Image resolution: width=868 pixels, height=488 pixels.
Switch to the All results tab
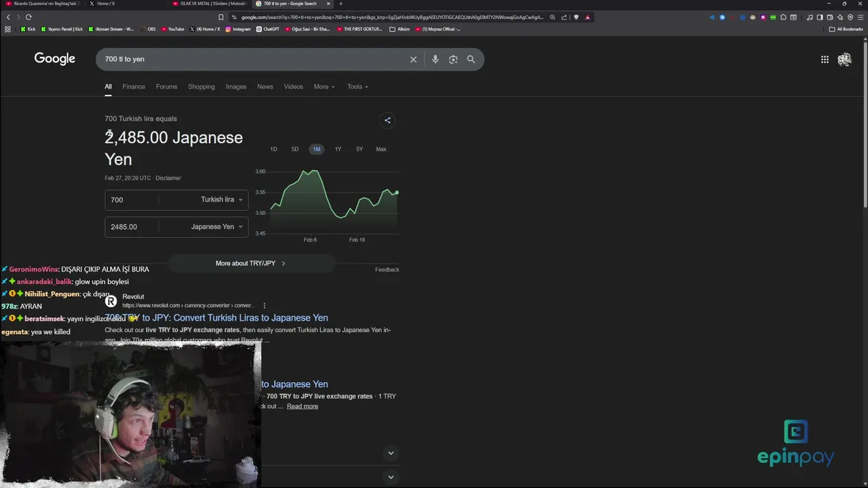tap(108, 87)
